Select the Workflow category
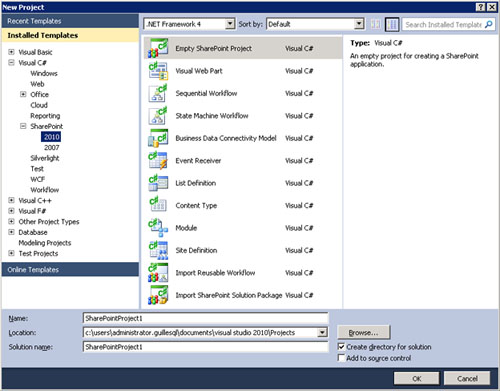This screenshot has width=500, height=391. [x=45, y=190]
